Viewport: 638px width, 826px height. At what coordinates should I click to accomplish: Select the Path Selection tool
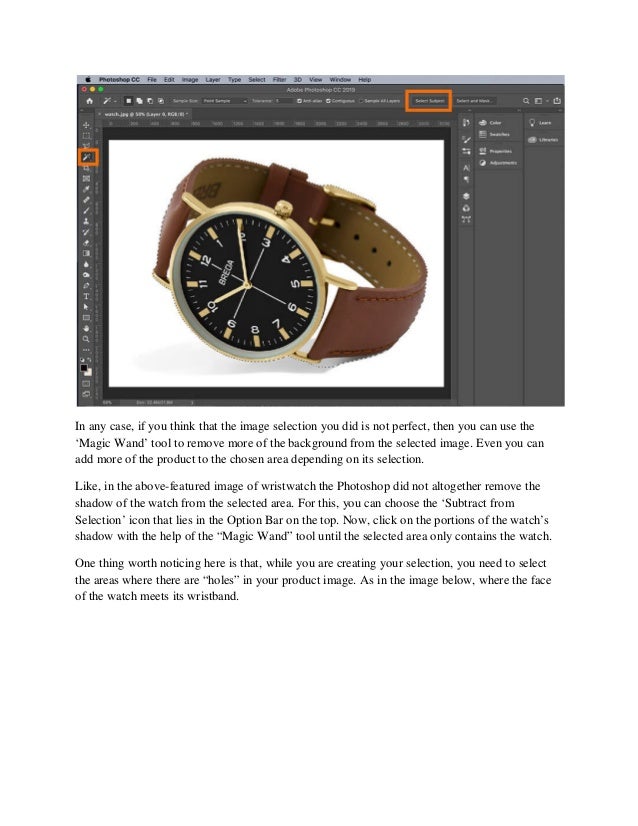click(x=86, y=307)
